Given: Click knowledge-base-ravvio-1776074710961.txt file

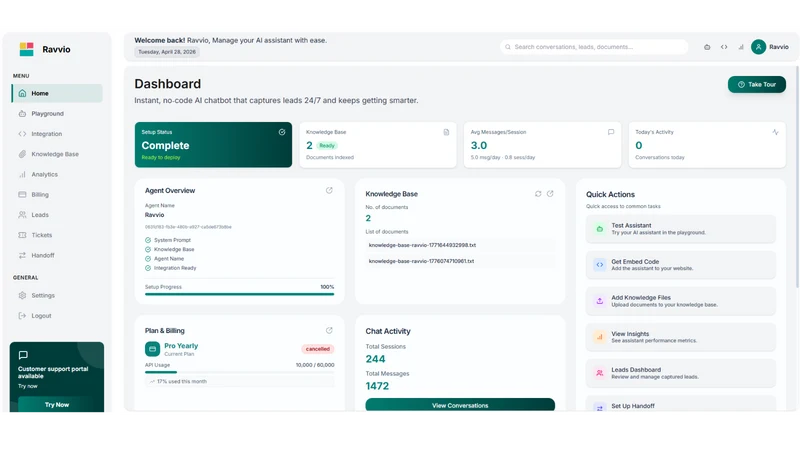Looking at the screenshot, I should [460, 261].
